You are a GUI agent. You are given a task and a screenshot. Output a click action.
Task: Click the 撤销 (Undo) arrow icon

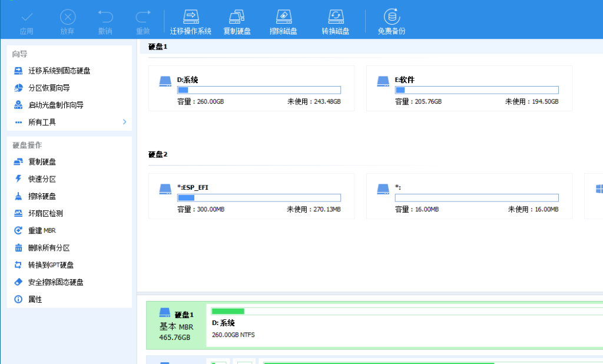(x=105, y=17)
